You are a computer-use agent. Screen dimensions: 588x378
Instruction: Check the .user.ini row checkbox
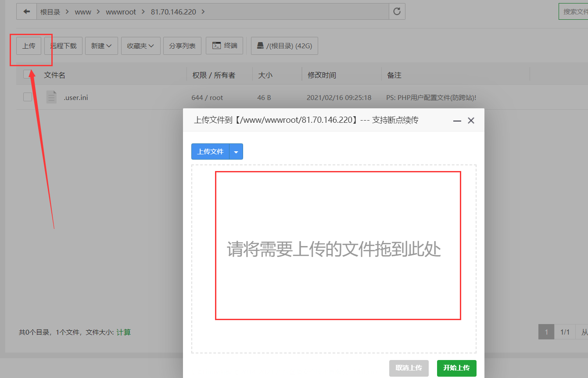click(x=28, y=97)
